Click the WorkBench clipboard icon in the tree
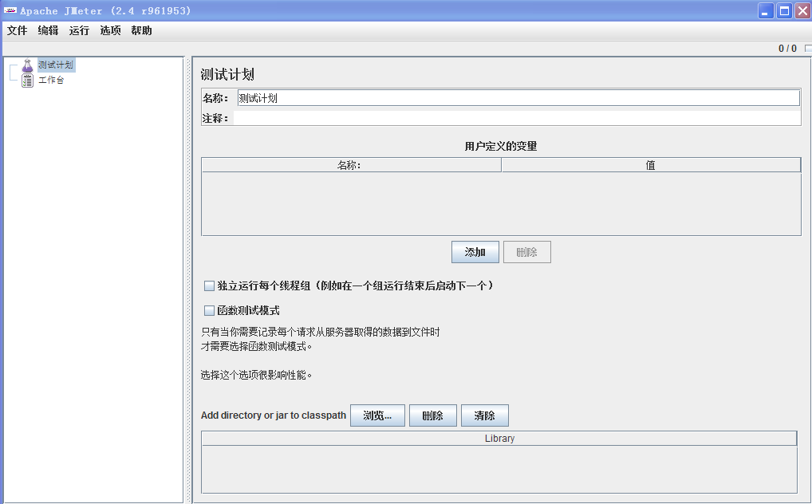 point(27,81)
